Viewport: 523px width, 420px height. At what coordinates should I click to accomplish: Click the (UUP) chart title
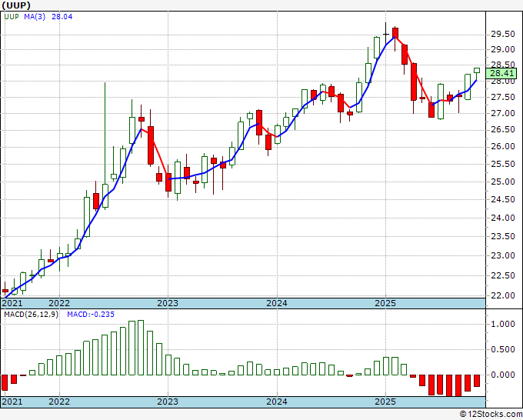pos(16,5)
